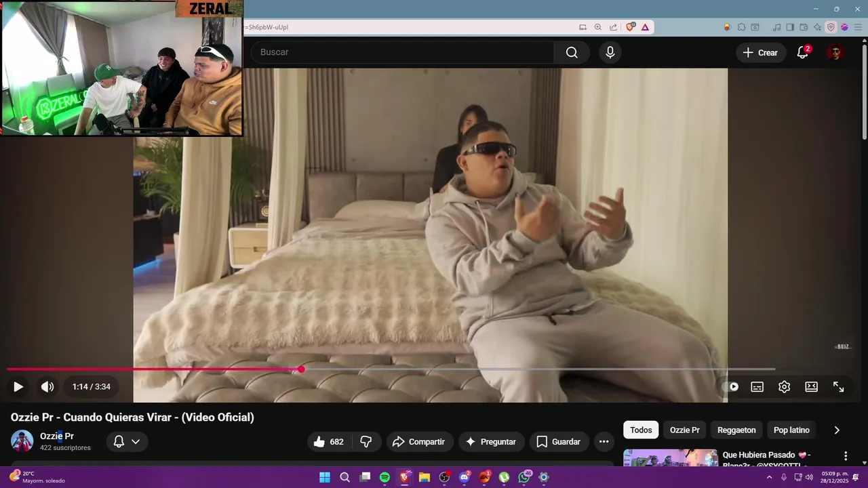Screen dimensions: 868x488
Task: Open the taskbar clock 05:09 p. m.
Action: [x=835, y=477]
